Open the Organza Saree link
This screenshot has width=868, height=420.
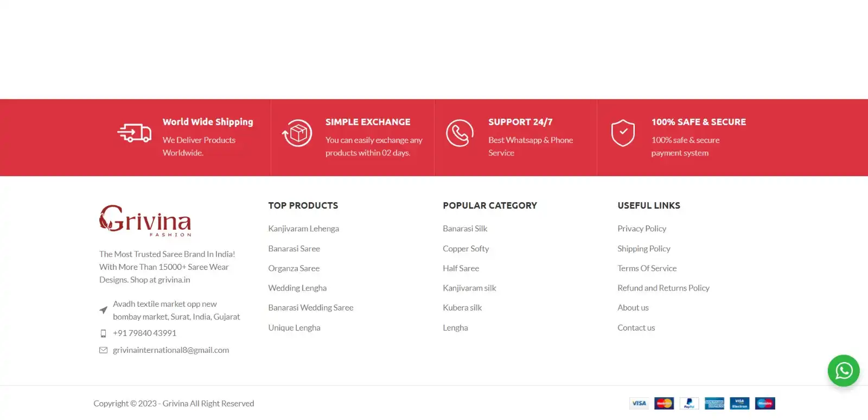coord(293,268)
